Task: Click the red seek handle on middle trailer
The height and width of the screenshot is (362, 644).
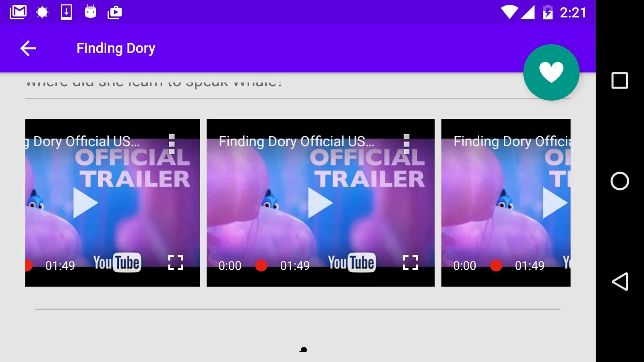Action: click(261, 265)
